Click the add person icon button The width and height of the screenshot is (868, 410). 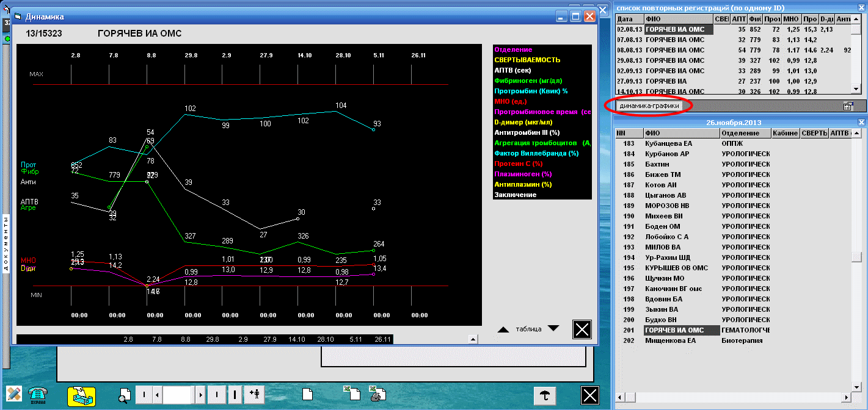point(254,395)
